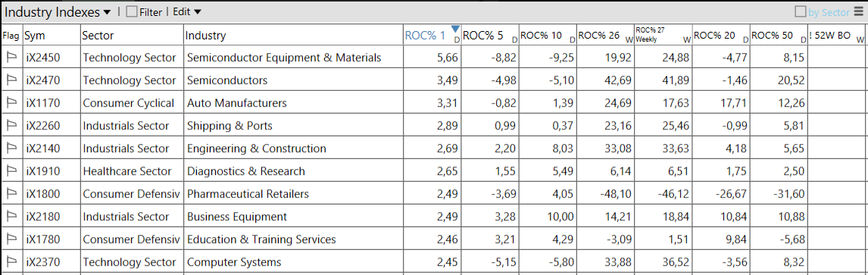Select the Education & Training Services row
The image size is (868, 275).
tap(434, 239)
